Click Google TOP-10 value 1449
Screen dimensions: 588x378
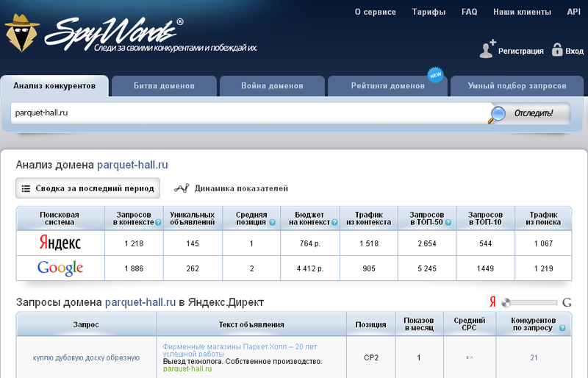(485, 268)
